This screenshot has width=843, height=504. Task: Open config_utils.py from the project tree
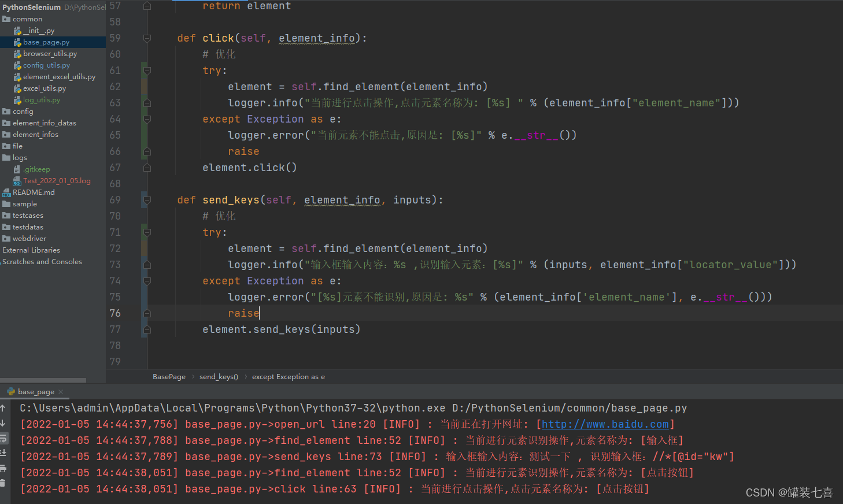[46, 65]
